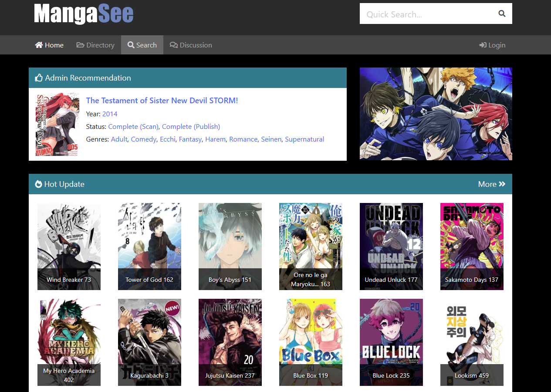The width and height of the screenshot is (551, 392).
Task: Open Boy's Abyss 151 cover
Action: click(x=230, y=247)
